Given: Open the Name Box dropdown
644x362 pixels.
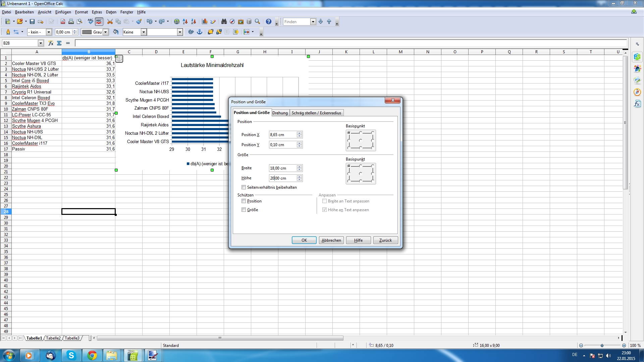Looking at the screenshot, I should point(41,43).
